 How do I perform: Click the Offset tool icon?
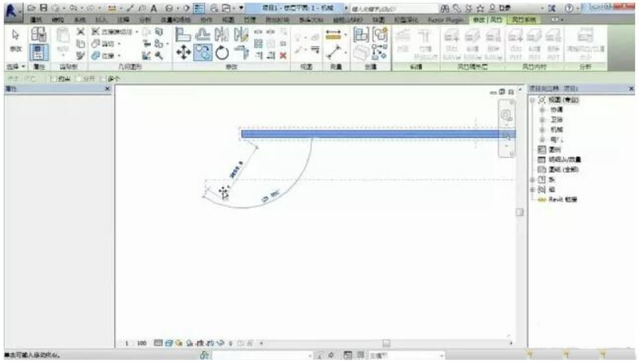pyautogui.click(x=203, y=35)
